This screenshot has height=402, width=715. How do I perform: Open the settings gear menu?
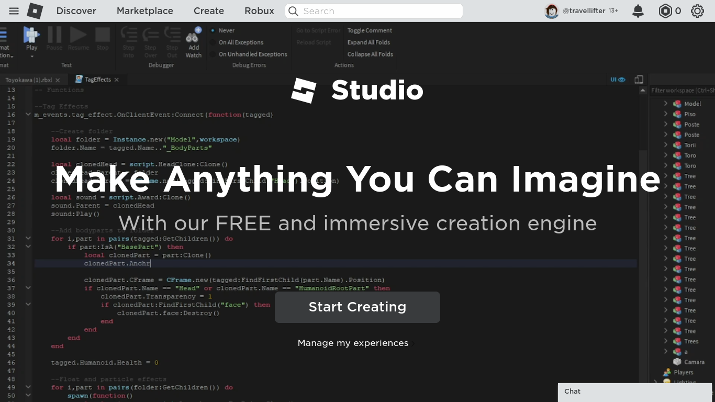(697, 10)
